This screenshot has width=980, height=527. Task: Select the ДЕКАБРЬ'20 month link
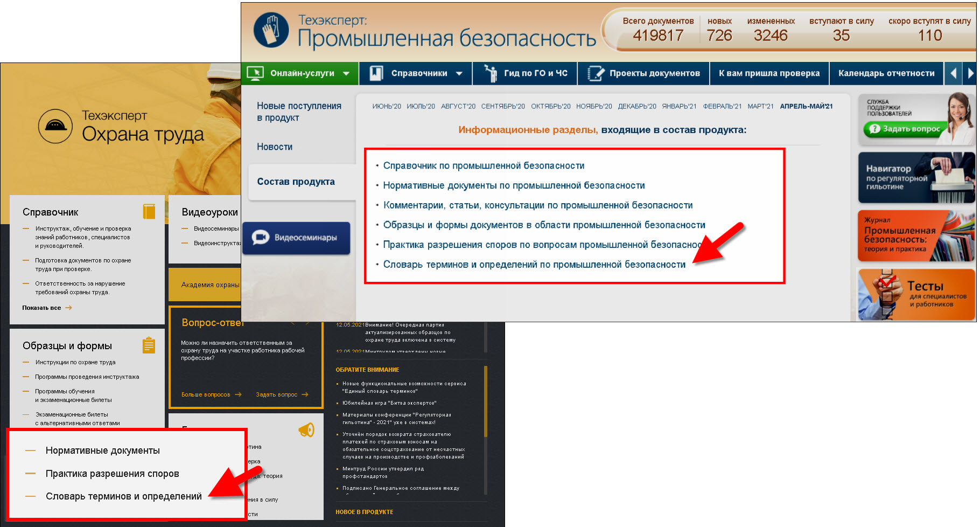pos(637,106)
